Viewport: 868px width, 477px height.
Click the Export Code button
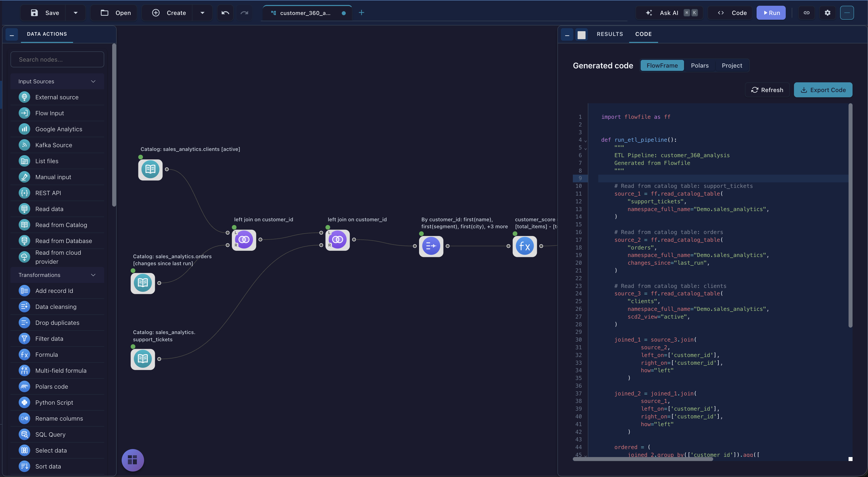click(823, 90)
